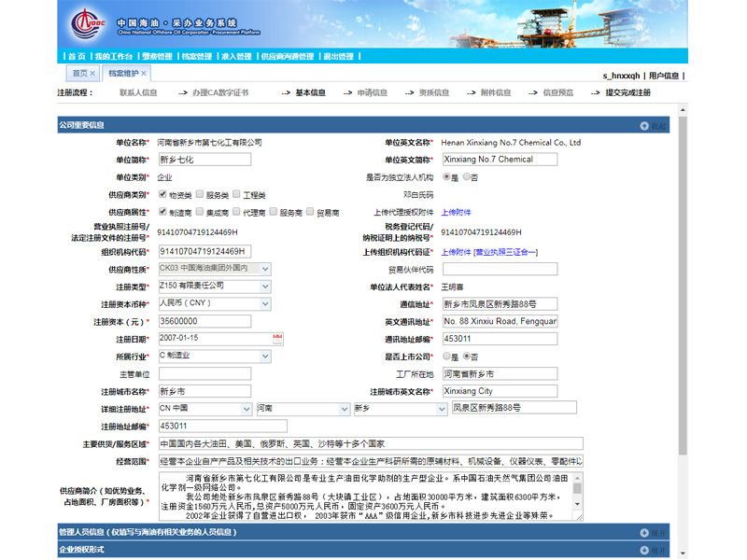Image resolution: width=747 pixels, height=560 pixels.
Task: Expand the 管理人员信息 panel arrow icon
Action: click(x=644, y=532)
